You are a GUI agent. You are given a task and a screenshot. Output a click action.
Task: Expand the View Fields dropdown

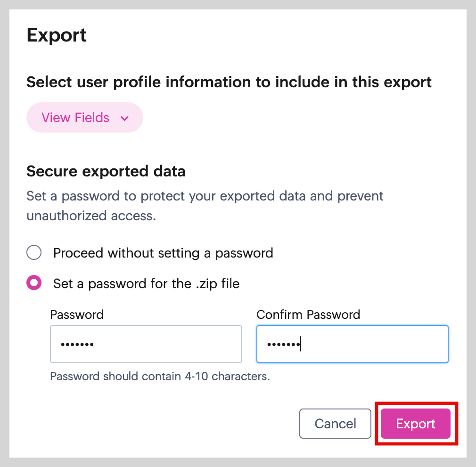85,117
